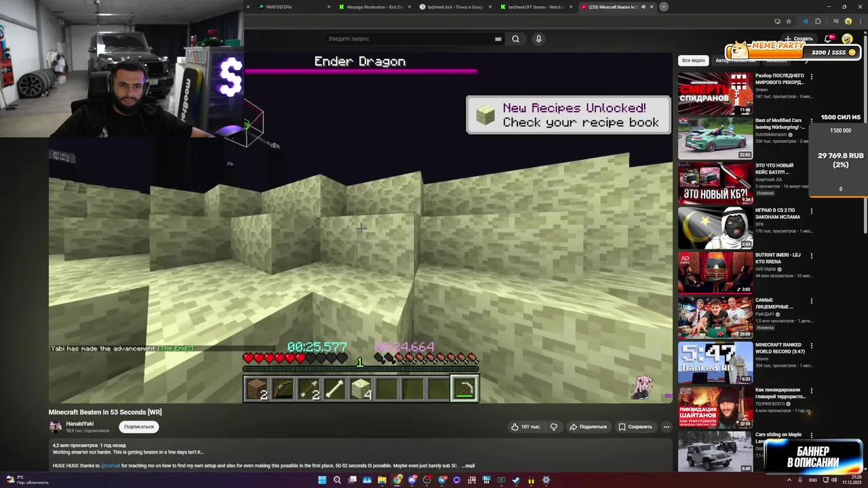Open a new browser tab
Screen dimensions: 868x488
664,7
